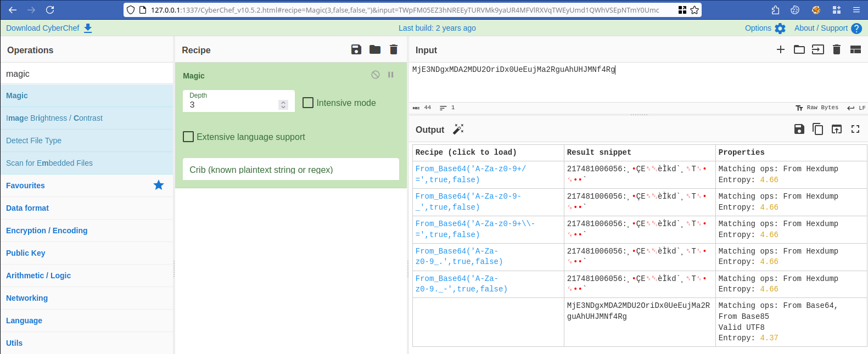The image size is (868, 354).
Task: Open folder as input
Action: 799,49
